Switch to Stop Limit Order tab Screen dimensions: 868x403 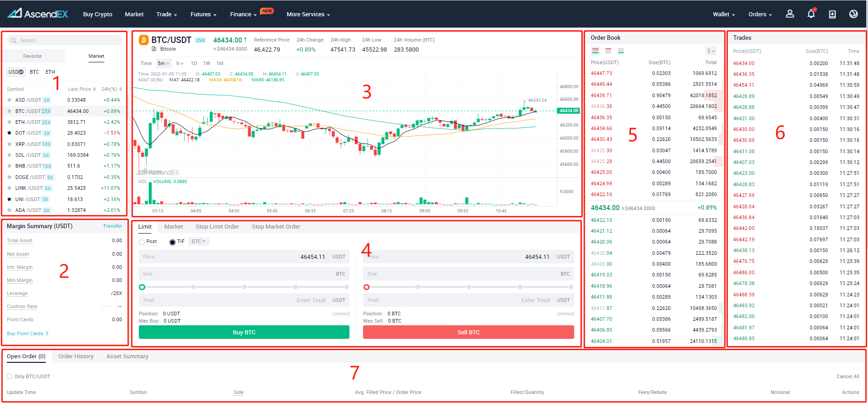[217, 227]
